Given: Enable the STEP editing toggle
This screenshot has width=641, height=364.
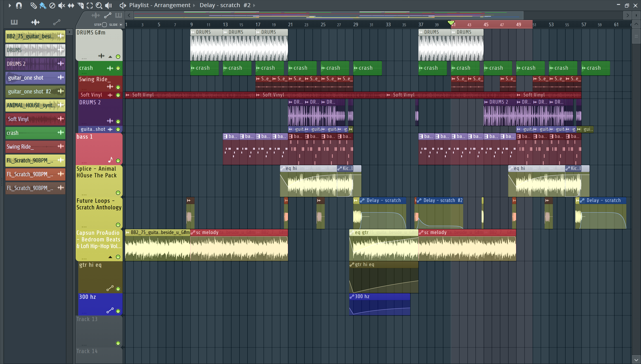Looking at the screenshot, I should (x=105, y=24).
